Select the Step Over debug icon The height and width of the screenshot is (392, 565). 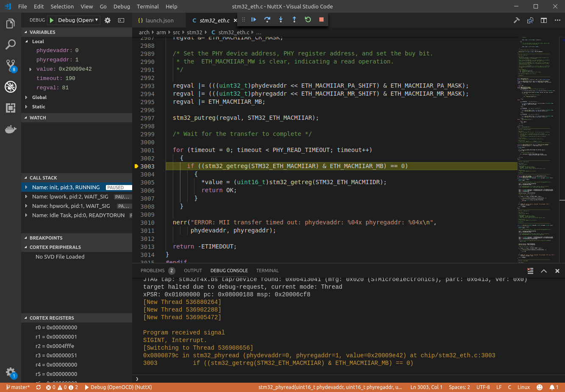[267, 19]
